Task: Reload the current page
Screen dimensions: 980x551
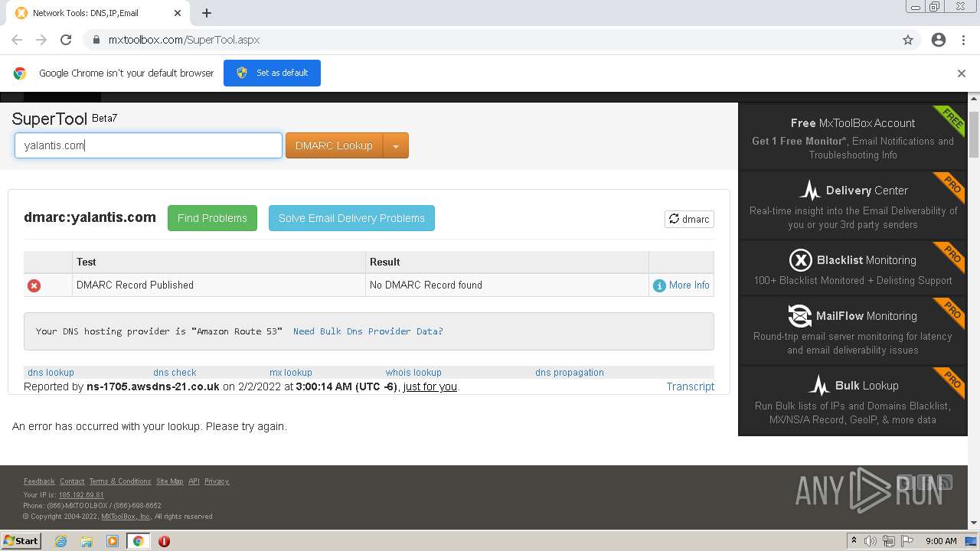Action: 66,40
